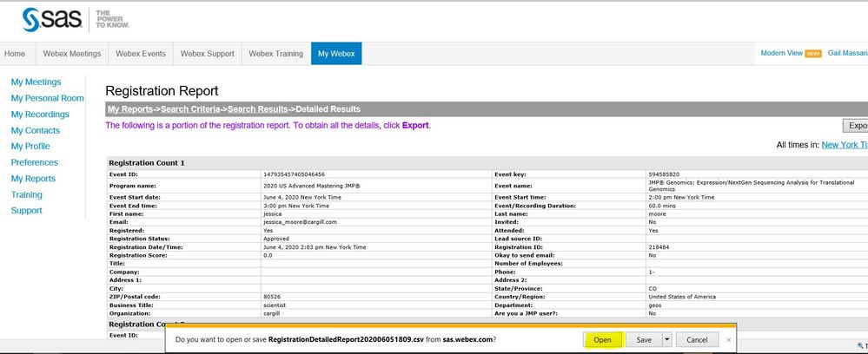Select Country value United States of America
Screen dimensions: 868x354
tap(682, 297)
